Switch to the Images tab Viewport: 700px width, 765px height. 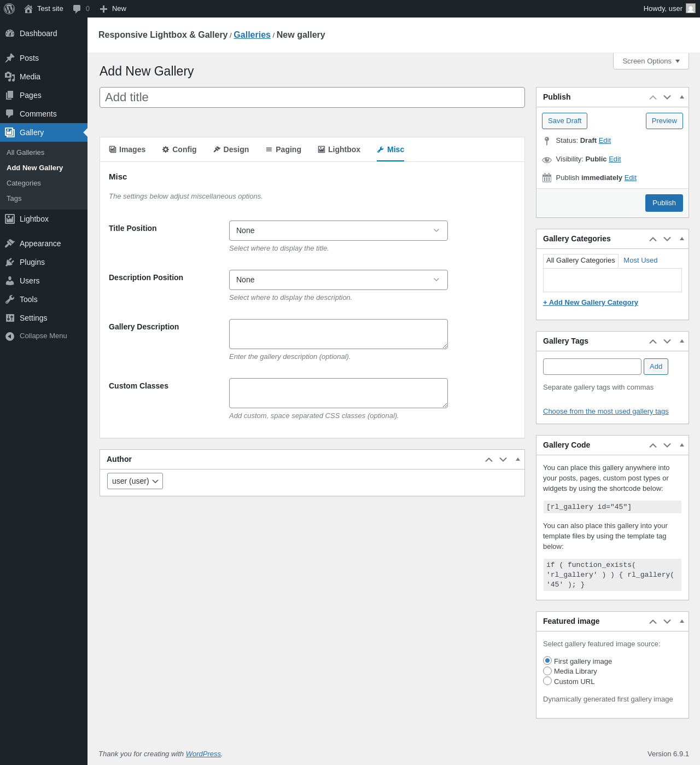point(127,149)
